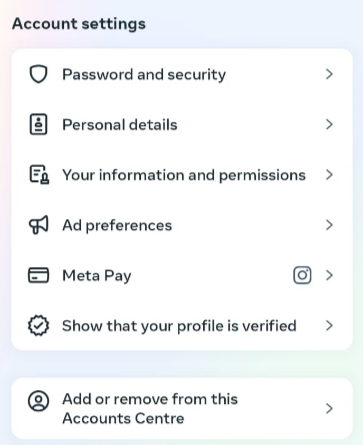This screenshot has width=363, height=445.
Task: Click the Instagram logo in Meta Pay row
Action: click(302, 275)
